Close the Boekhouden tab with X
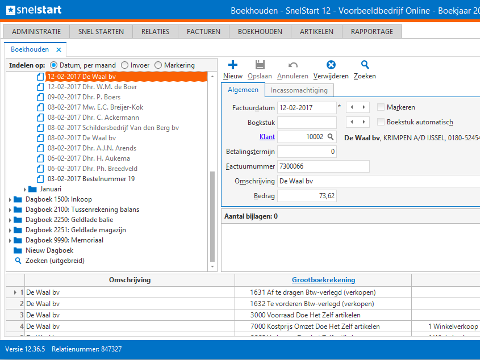 pyautogui.click(x=59, y=50)
